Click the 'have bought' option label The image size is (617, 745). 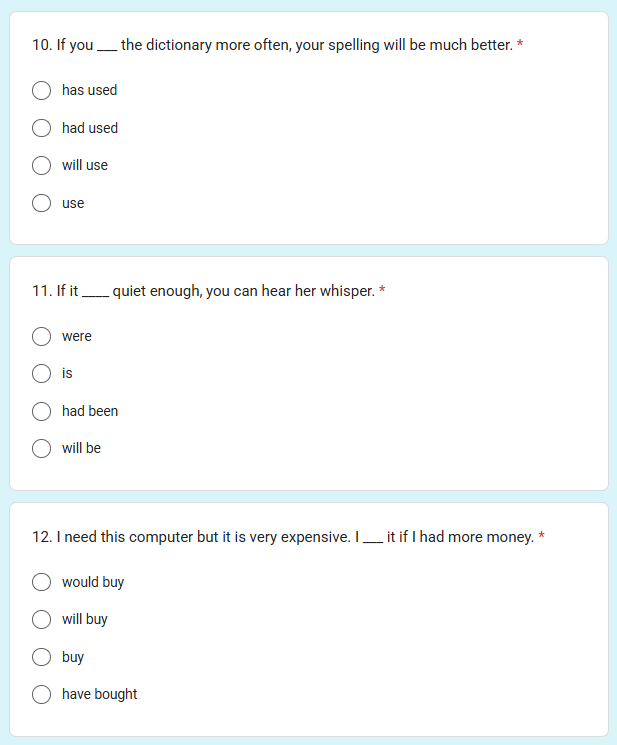(99, 694)
